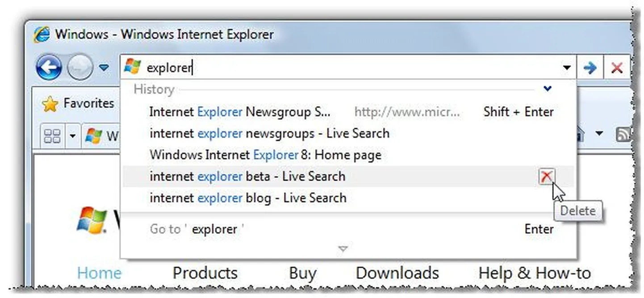Click inside the address bar with 'explorer'
Viewport: 644px width, 298px height.
click(348, 68)
